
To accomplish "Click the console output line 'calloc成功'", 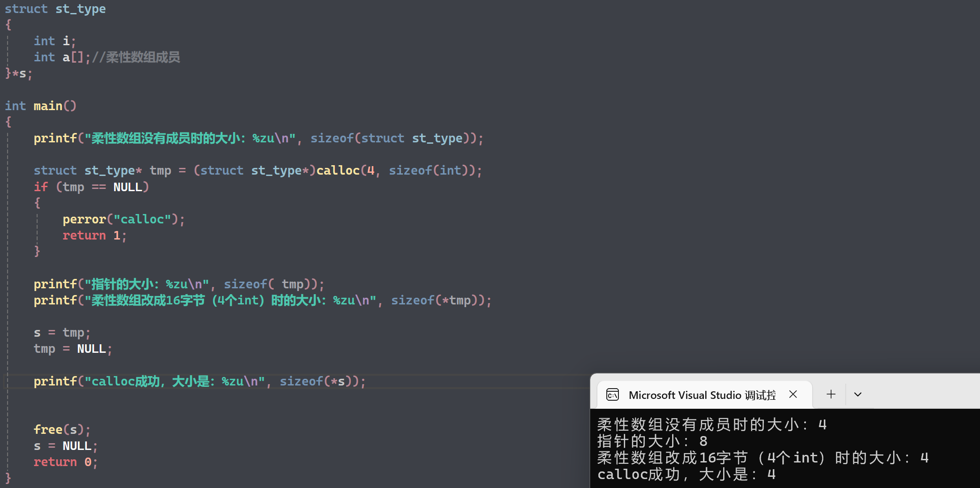I will 686,475.
